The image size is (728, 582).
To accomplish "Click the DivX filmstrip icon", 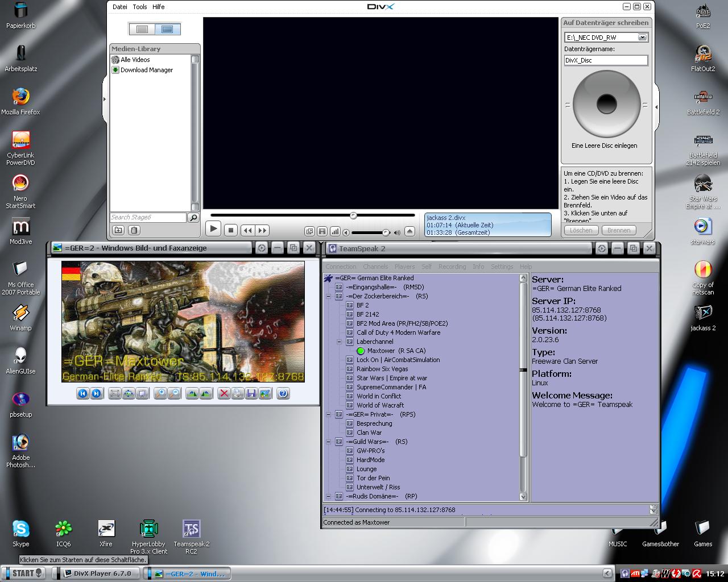I will point(322,231).
